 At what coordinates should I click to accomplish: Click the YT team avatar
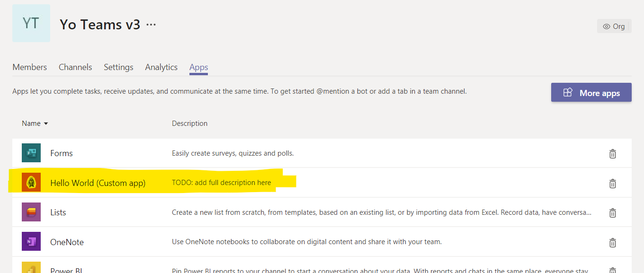(x=31, y=23)
